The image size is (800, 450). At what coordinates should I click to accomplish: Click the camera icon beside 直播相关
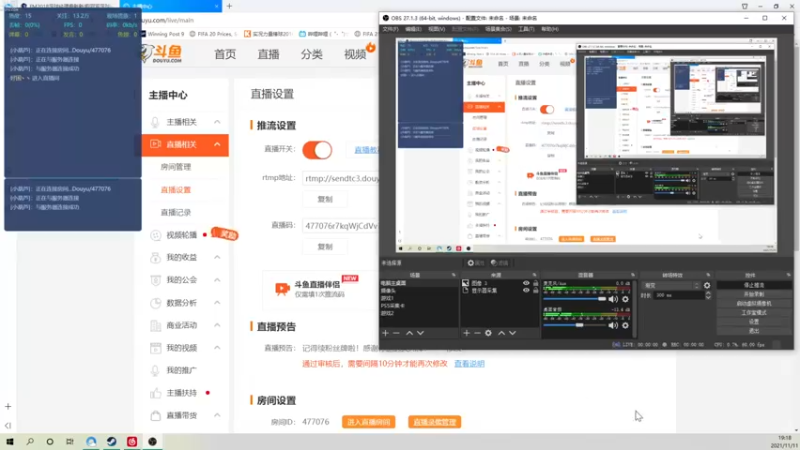point(155,144)
